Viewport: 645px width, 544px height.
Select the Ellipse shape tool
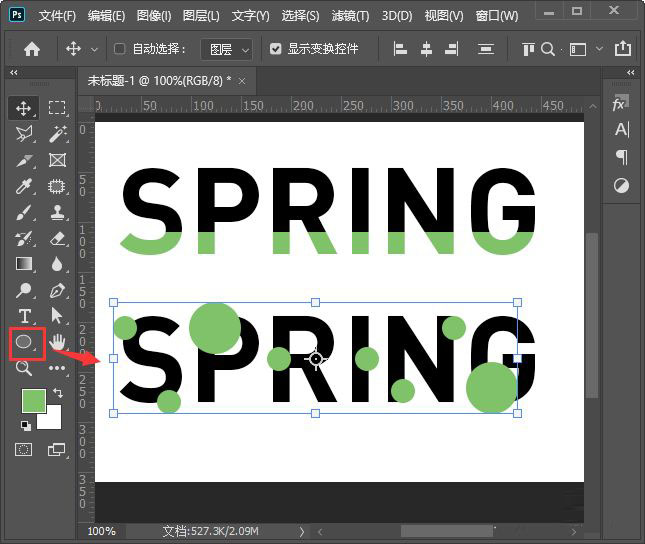(x=24, y=341)
